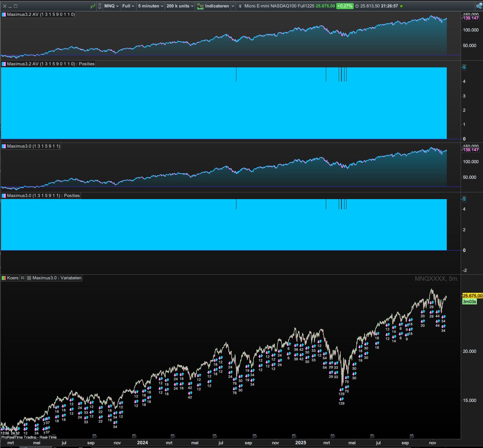Click the 100.000 label on top panel axis
The width and height of the screenshot is (483, 448).
pyautogui.click(x=471, y=30)
